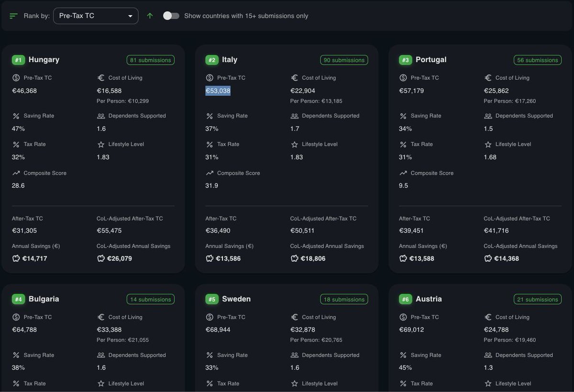Screen dimensions: 574x392
Task: Click Austria's Dependents Supported people icon
Action: pos(488,355)
